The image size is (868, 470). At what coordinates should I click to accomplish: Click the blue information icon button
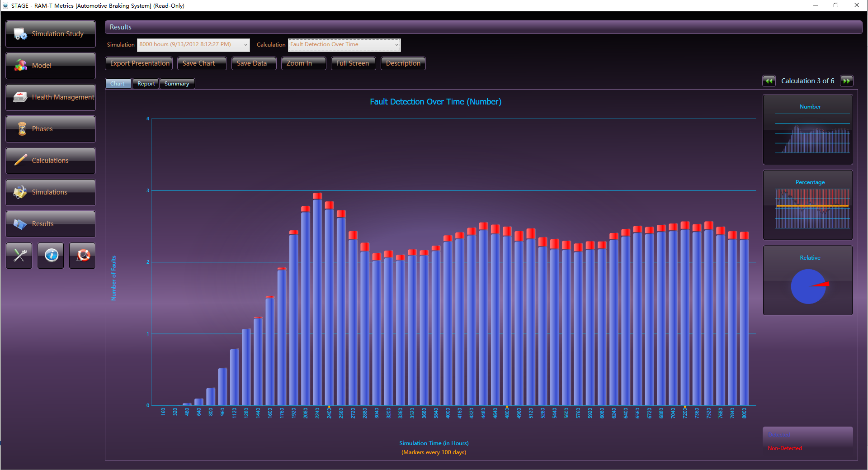tap(51, 256)
